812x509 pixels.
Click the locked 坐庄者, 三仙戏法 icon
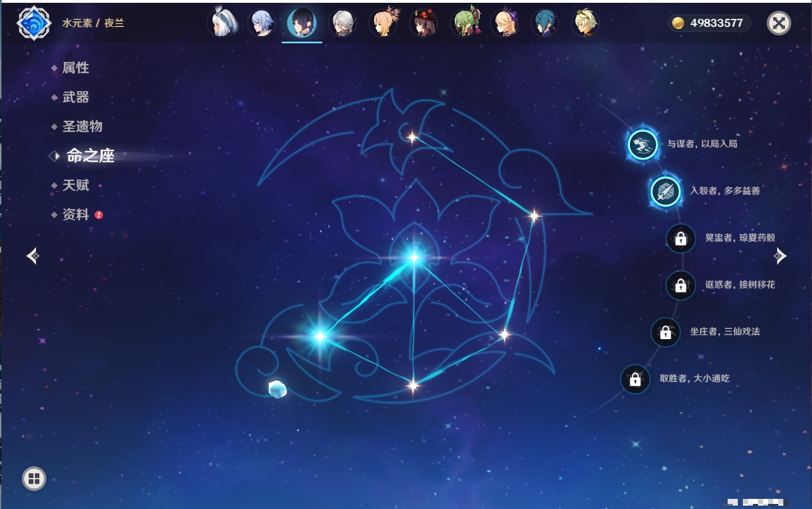(665, 332)
